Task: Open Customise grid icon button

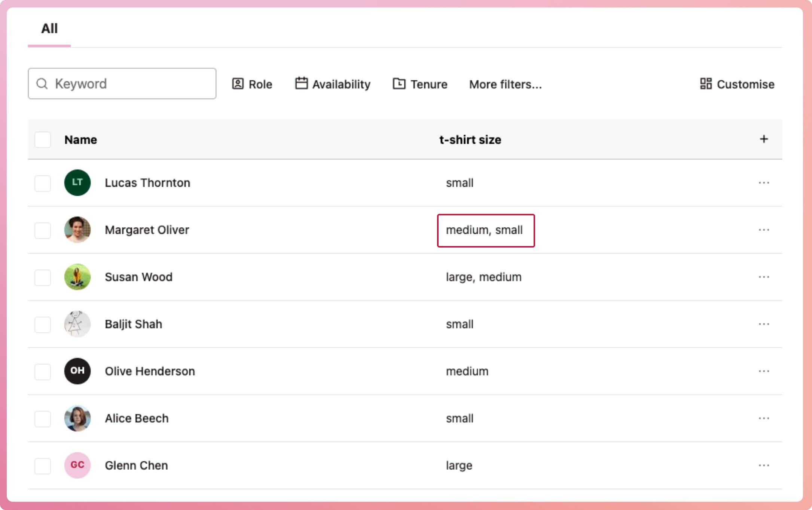Action: pos(706,84)
